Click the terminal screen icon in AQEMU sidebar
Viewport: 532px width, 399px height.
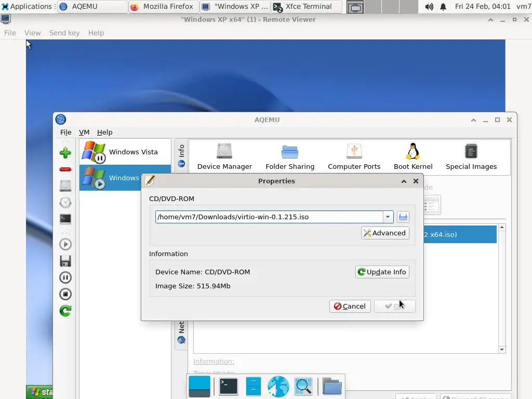[x=65, y=219]
